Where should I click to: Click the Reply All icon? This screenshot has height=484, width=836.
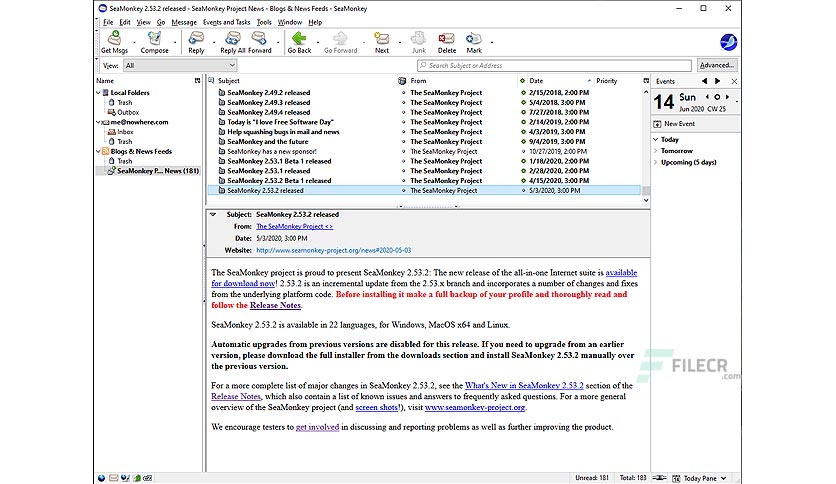pos(233,42)
